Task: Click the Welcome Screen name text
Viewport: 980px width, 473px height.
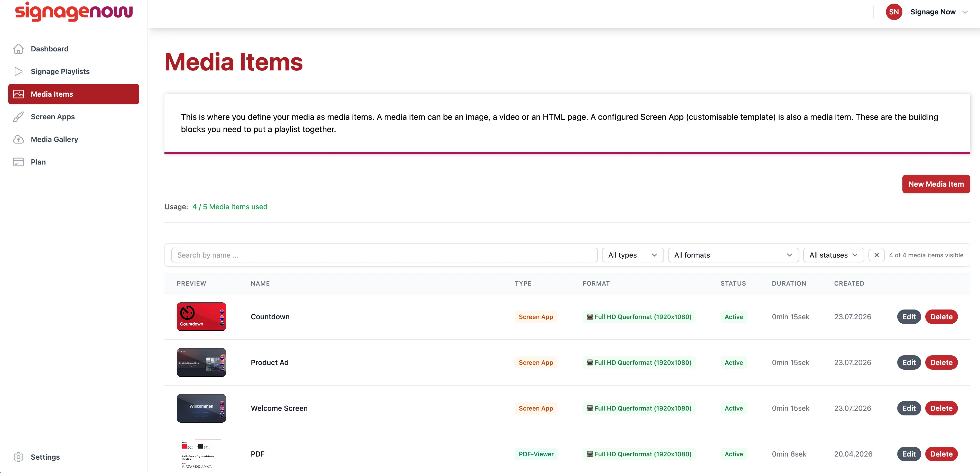Action: click(279, 408)
